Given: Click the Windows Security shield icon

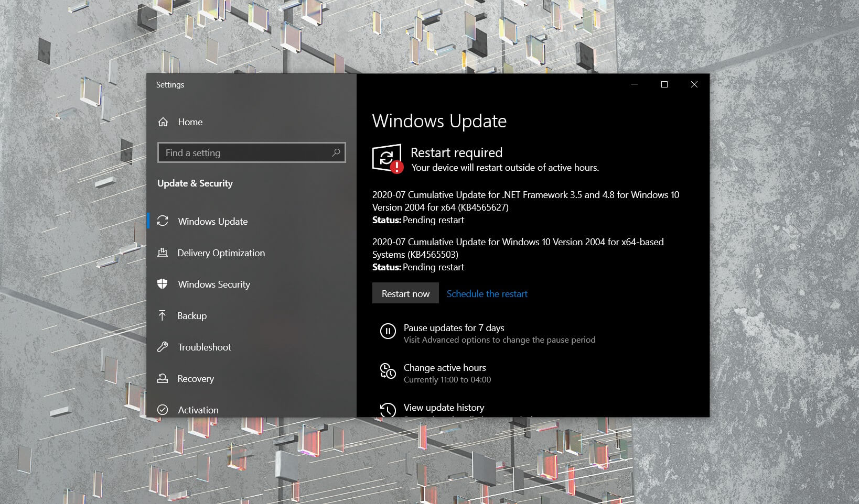Looking at the screenshot, I should (x=163, y=284).
